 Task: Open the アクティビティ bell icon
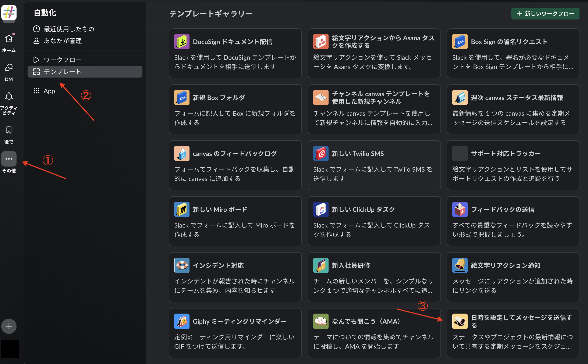(9, 96)
